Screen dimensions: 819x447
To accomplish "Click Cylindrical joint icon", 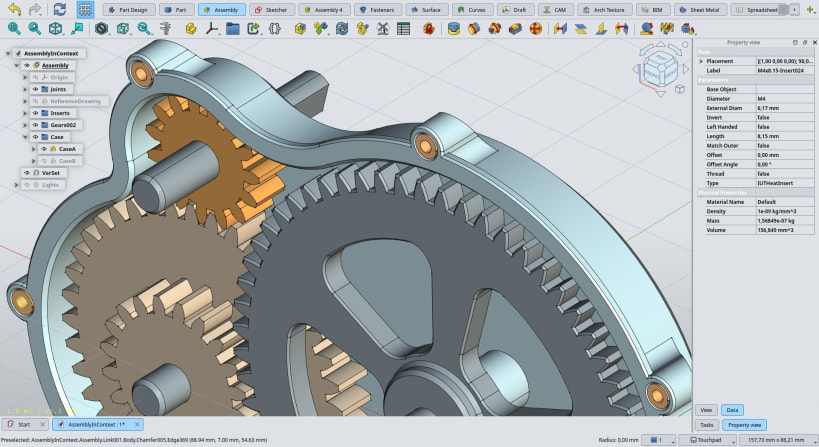I will click(495, 29).
